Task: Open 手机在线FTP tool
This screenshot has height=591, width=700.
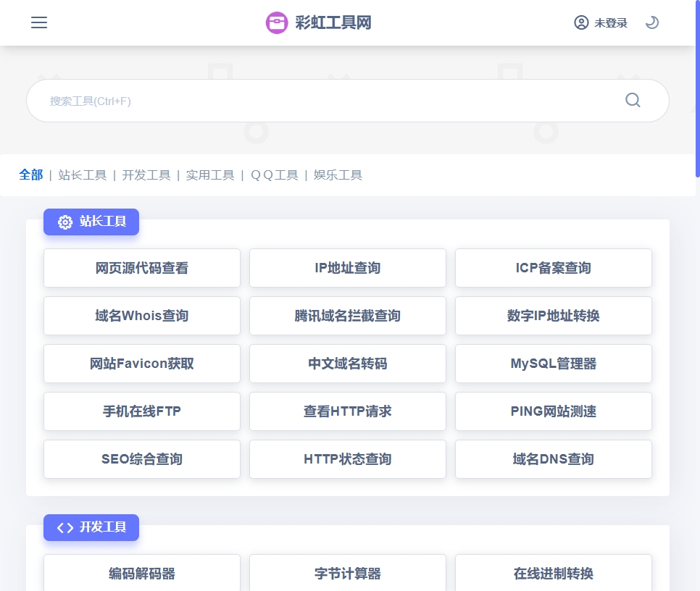Action: [142, 411]
